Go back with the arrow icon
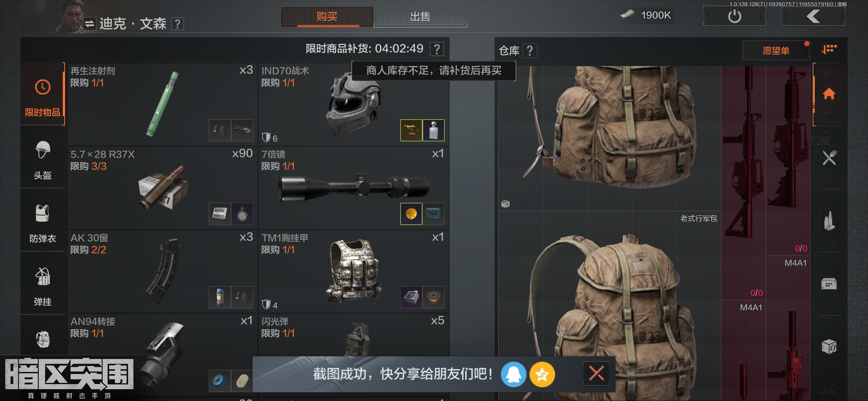This screenshot has width=868, height=401. tap(813, 16)
